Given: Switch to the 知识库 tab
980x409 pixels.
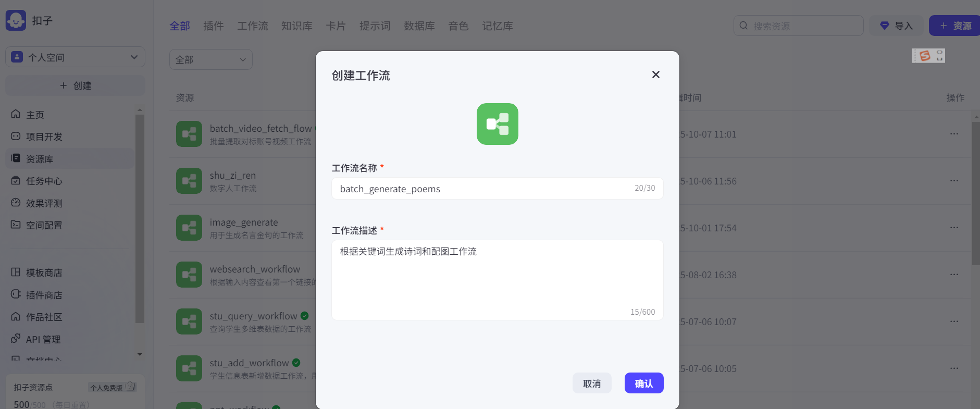Looking at the screenshot, I should pyautogui.click(x=297, y=26).
